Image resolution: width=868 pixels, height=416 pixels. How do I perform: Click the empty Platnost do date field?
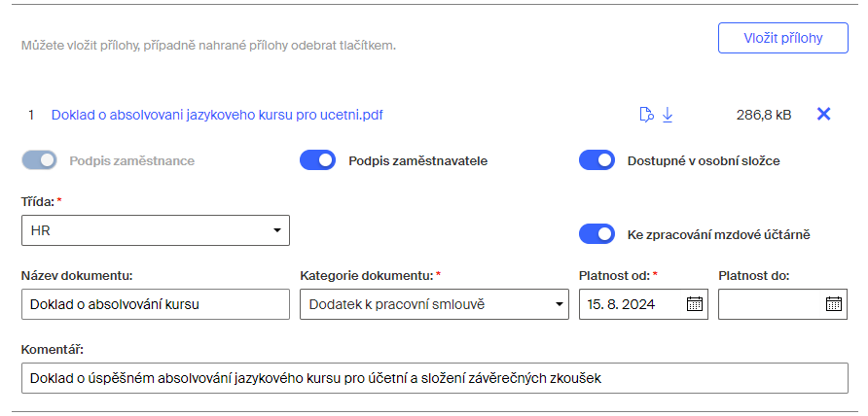coord(782,304)
